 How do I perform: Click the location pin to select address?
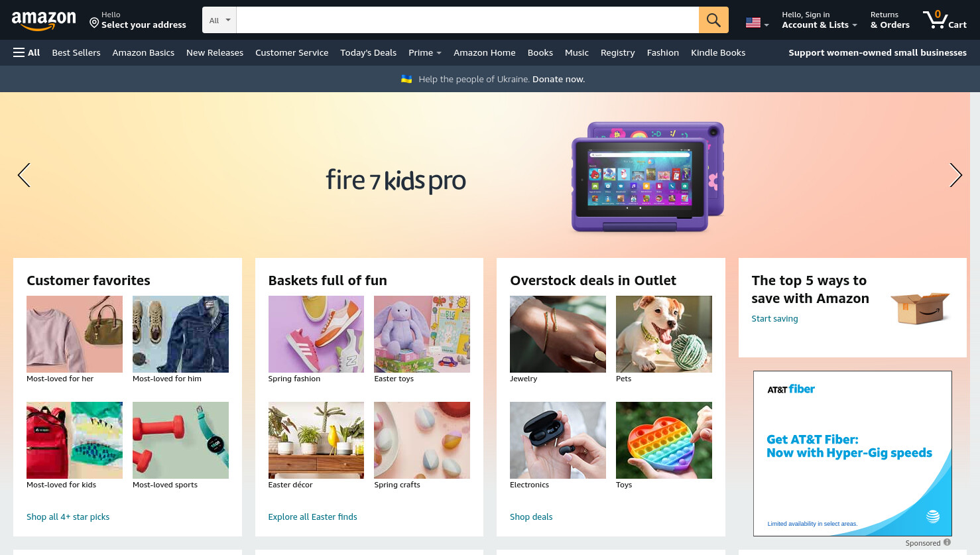click(x=94, y=23)
